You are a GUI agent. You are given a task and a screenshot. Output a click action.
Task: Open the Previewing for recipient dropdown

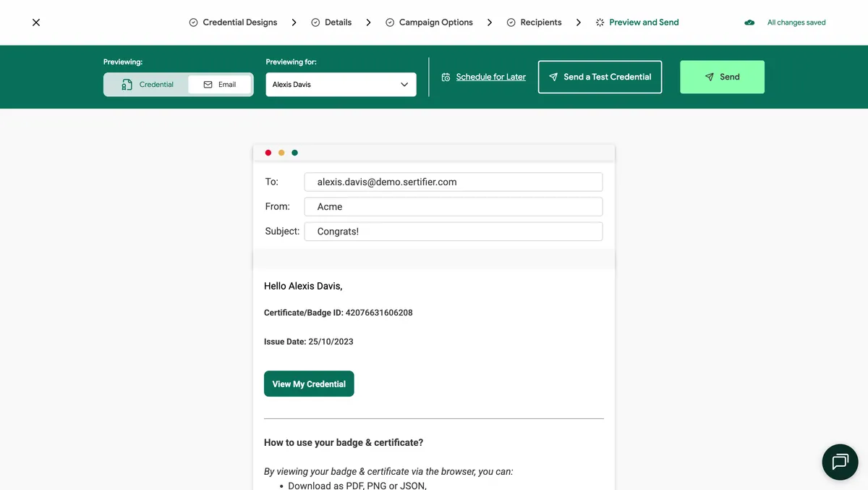(340, 84)
